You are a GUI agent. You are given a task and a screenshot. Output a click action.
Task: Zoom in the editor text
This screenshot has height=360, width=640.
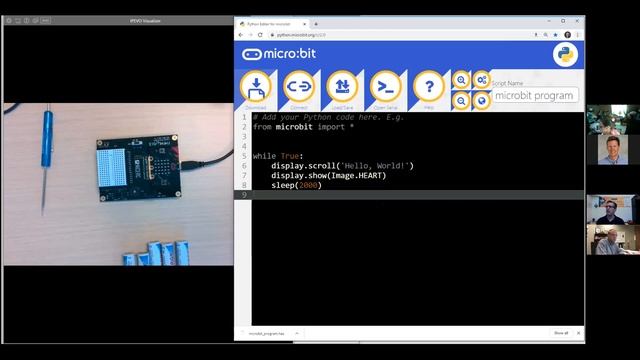461,80
